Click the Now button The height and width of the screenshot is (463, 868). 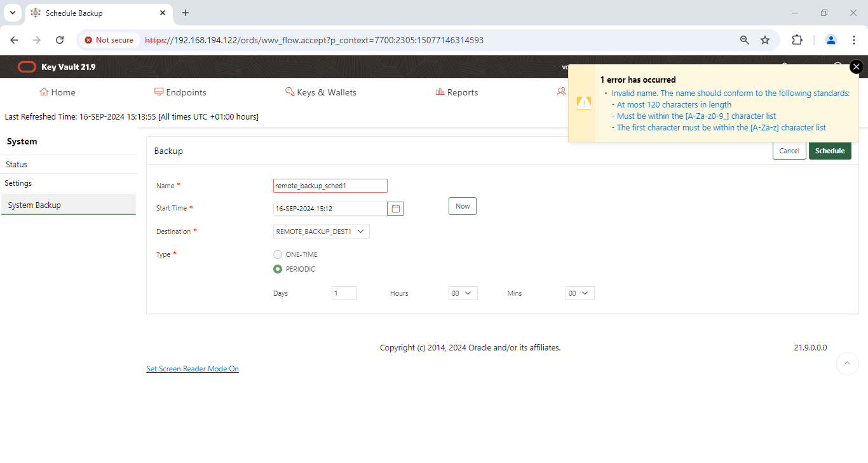coord(463,206)
